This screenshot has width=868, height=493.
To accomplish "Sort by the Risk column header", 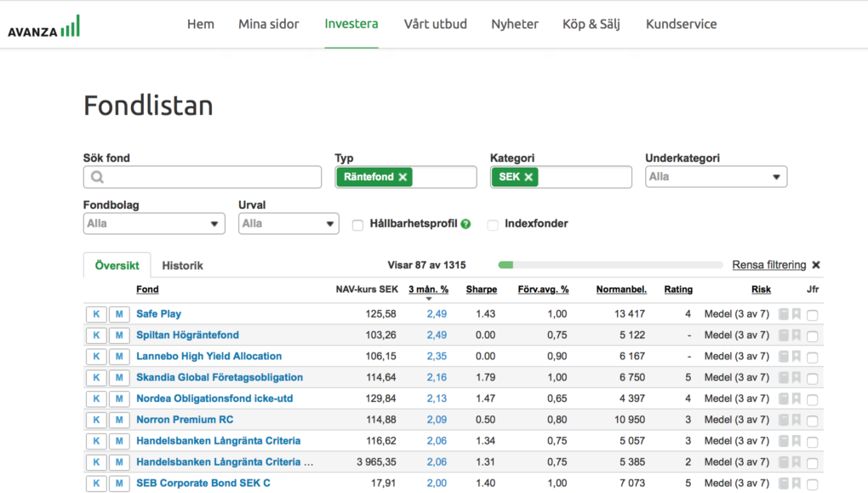I will (x=761, y=289).
